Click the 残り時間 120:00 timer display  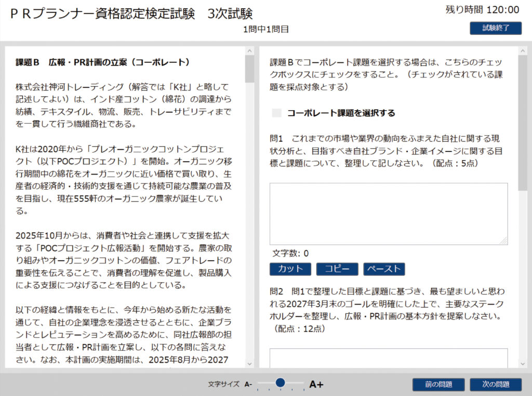click(482, 9)
